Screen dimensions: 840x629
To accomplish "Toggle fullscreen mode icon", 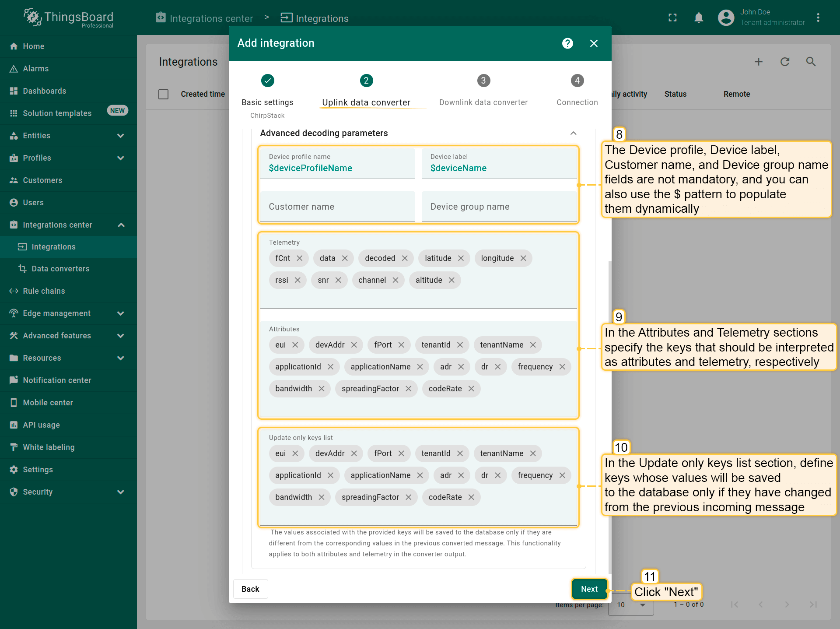I will [672, 18].
